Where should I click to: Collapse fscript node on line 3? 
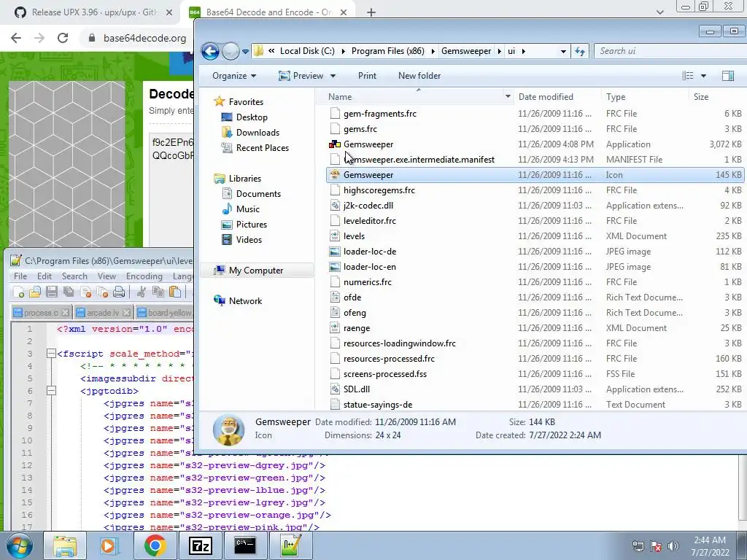pos(52,354)
